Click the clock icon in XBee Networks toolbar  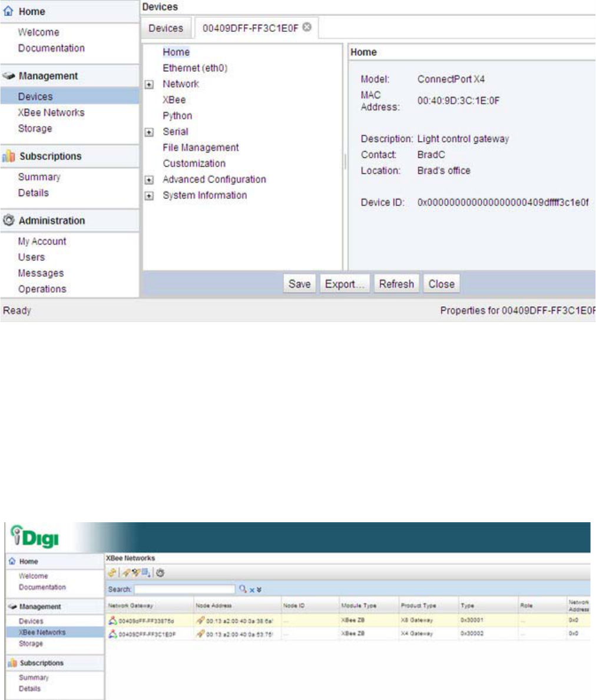tap(160, 573)
